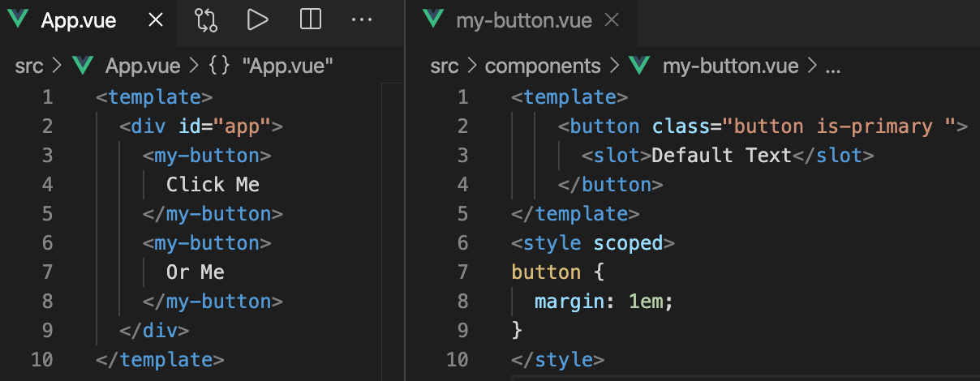Split the editor with the split icon

(x=310, y=19)
